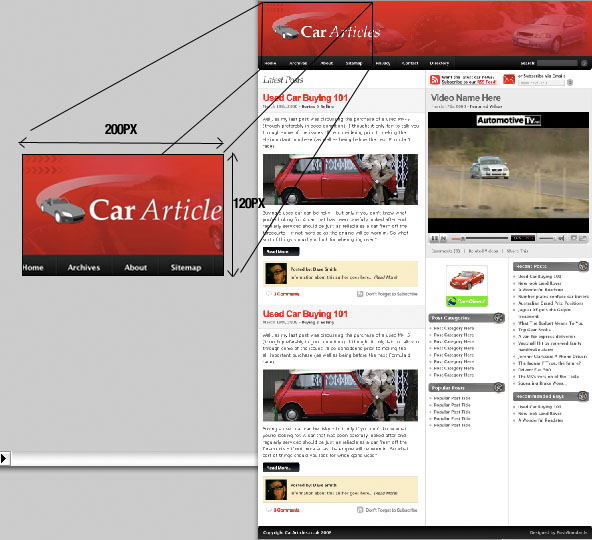The image size is (592, 540).
Task: Click the wheel icon on Post Categories header
Action: [x=499, y=318]
